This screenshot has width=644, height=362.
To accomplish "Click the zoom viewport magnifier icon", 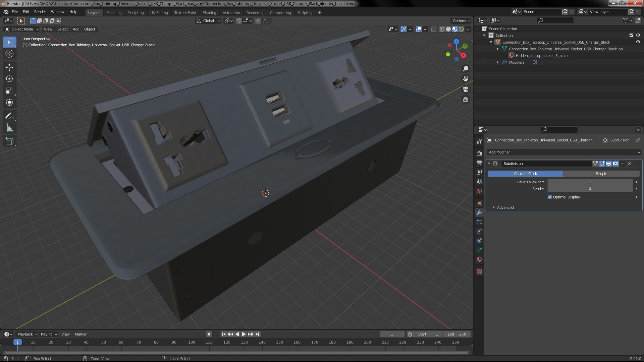I will click(x=466, y=69).
